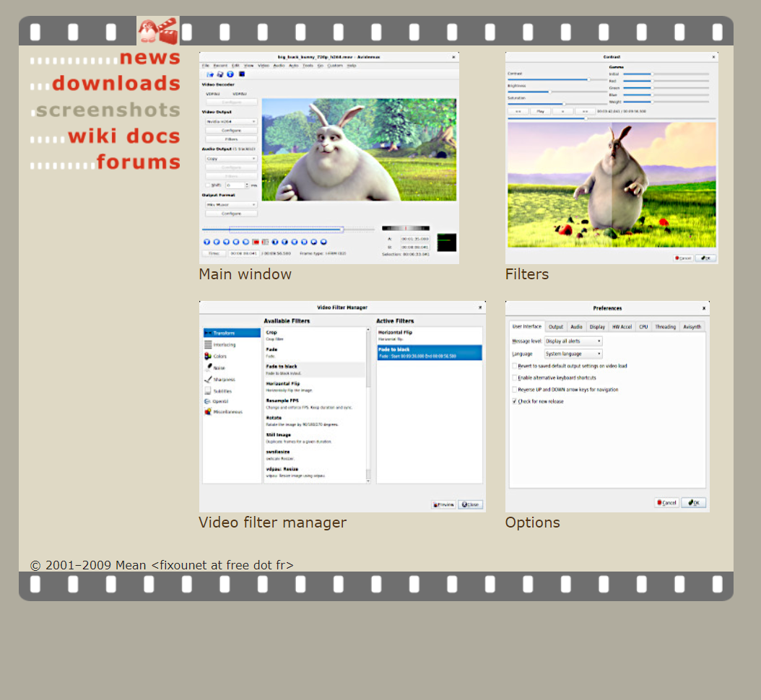Click the "Filters" caption text
Image resolution: width=761 pixels, height=700 pixels.
pyautogui.click(x=527, y=274)
